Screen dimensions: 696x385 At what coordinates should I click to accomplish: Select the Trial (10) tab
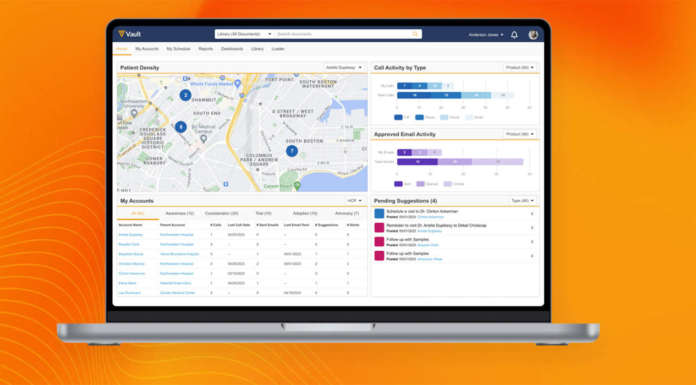(x=264, y=214)
